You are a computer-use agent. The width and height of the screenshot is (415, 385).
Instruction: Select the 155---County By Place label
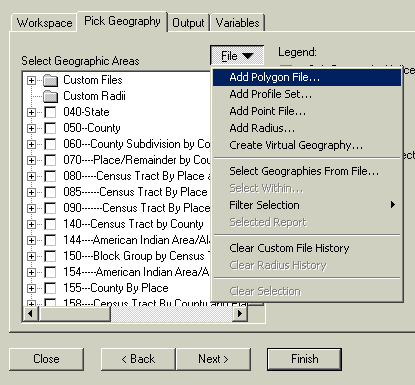tap(116, 288)
